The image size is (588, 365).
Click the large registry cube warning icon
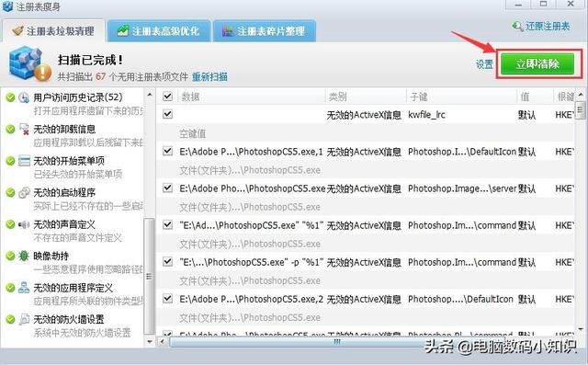30,63
